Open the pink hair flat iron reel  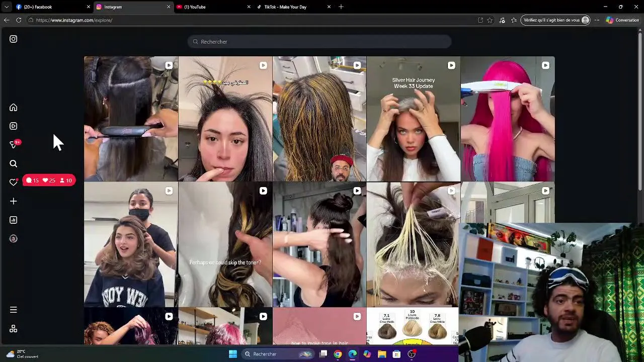(508, 118)
